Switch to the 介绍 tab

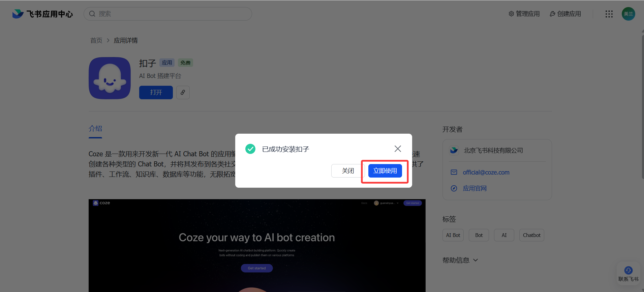click(95, 129)
